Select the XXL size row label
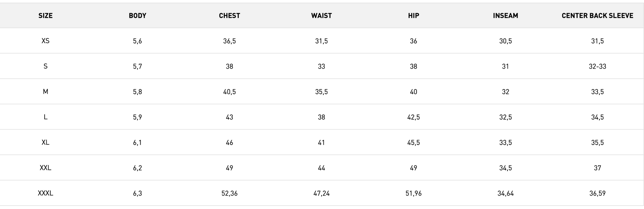The height and width of the screenshot is (209, 644). click(x=45, y=168)
